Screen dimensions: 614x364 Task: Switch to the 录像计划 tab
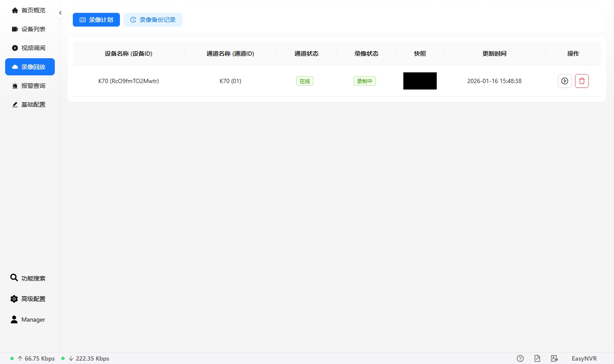coord(96,20)
